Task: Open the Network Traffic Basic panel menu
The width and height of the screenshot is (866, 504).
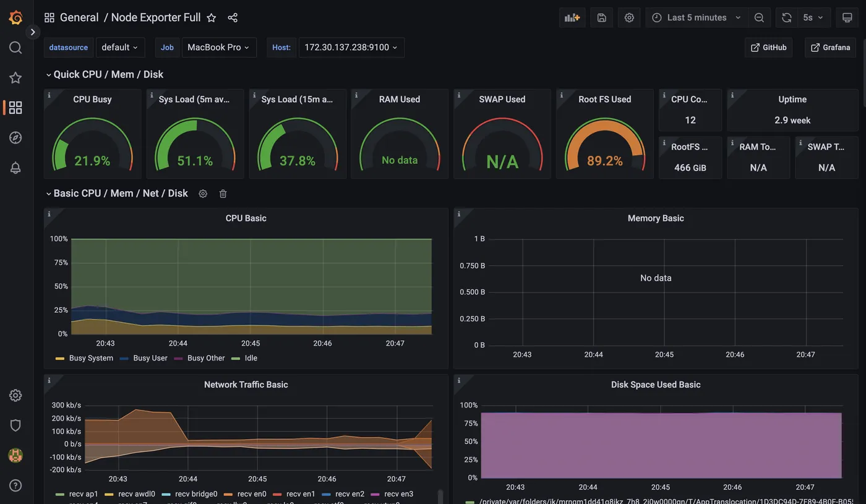Action: coord(246,385)
